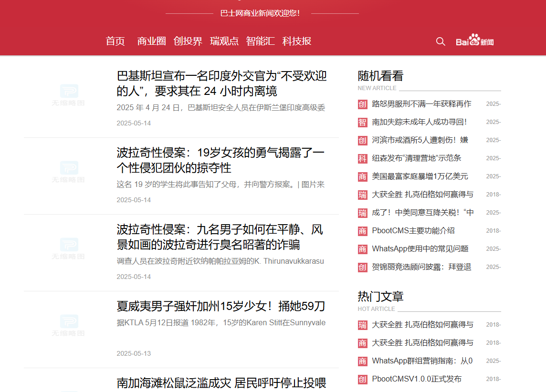Click the 商 badge beside WhatsApp使用中的常见问题

click(x=363, y=249)
